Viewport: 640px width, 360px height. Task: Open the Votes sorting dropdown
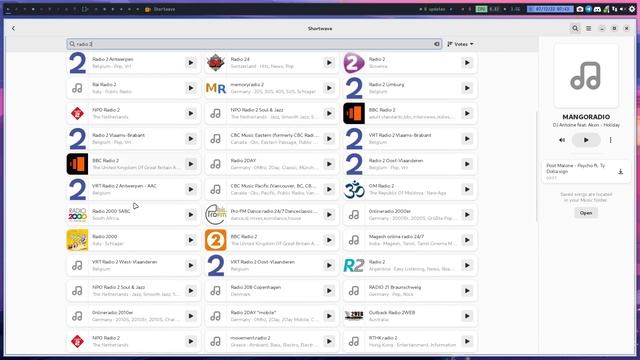coord(460,44)
